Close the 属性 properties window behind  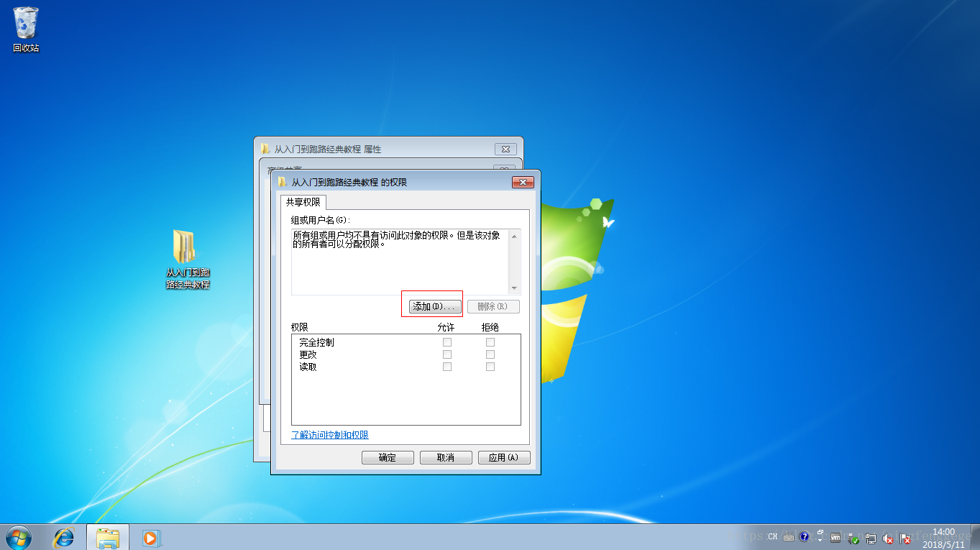click(x=505, y=149)
